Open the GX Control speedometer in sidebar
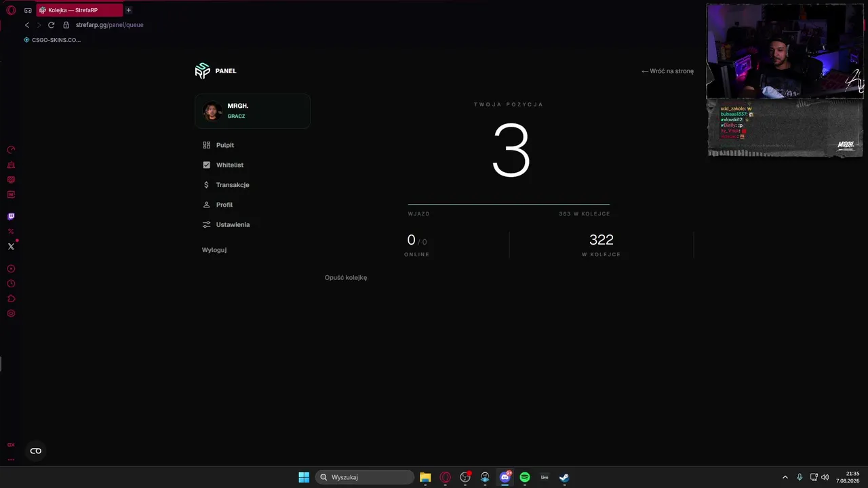The height and width of the screenshot is (488, 868). click(x=11, y=150)
